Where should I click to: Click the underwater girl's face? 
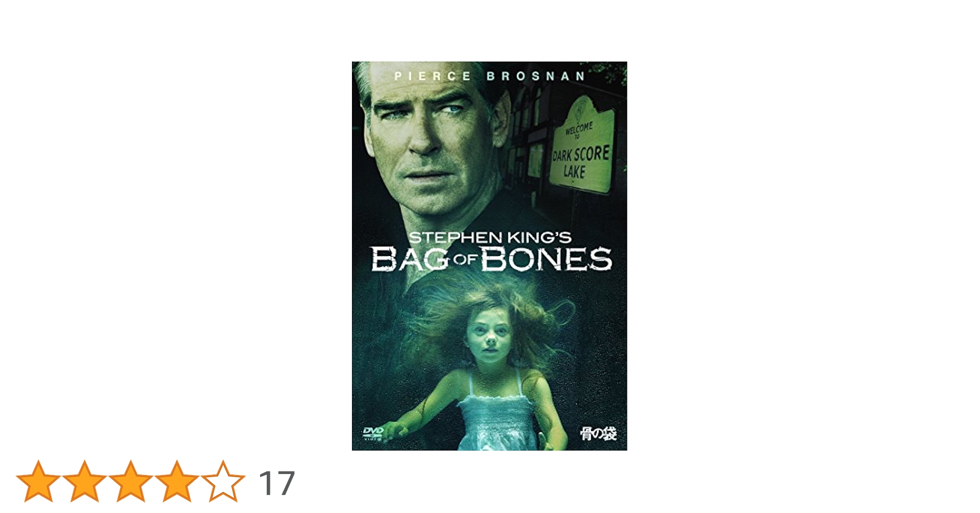(x=490, y=336)
